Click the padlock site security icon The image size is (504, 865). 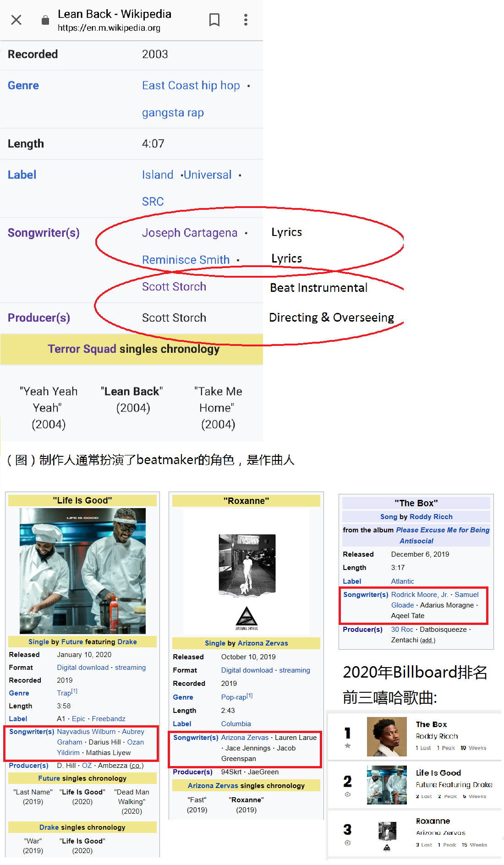45,20
